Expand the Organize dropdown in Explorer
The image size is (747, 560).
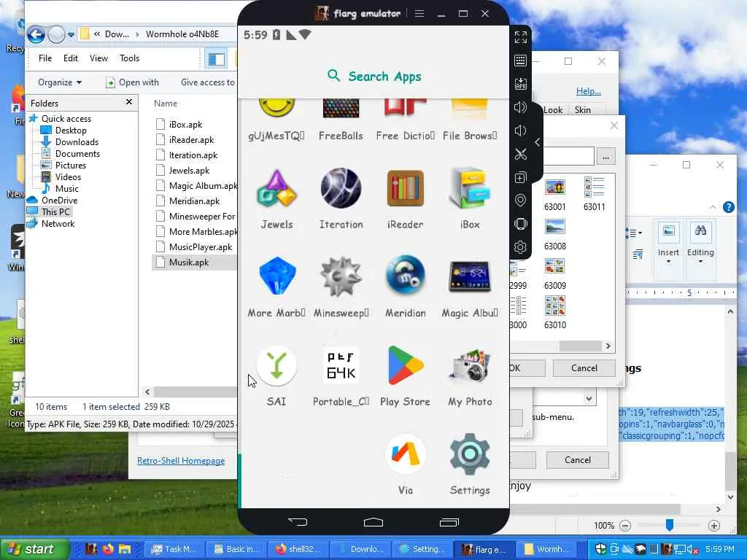(60, 82)
